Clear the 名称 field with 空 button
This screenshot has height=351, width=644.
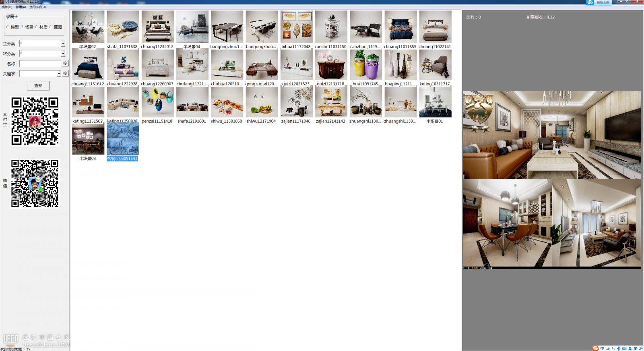(x=65, y=64)
